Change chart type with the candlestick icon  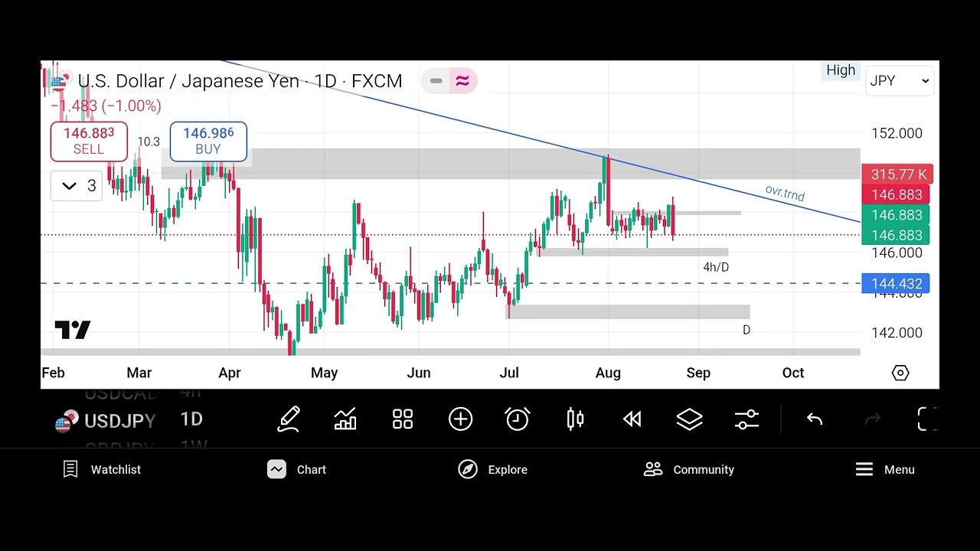575,419
